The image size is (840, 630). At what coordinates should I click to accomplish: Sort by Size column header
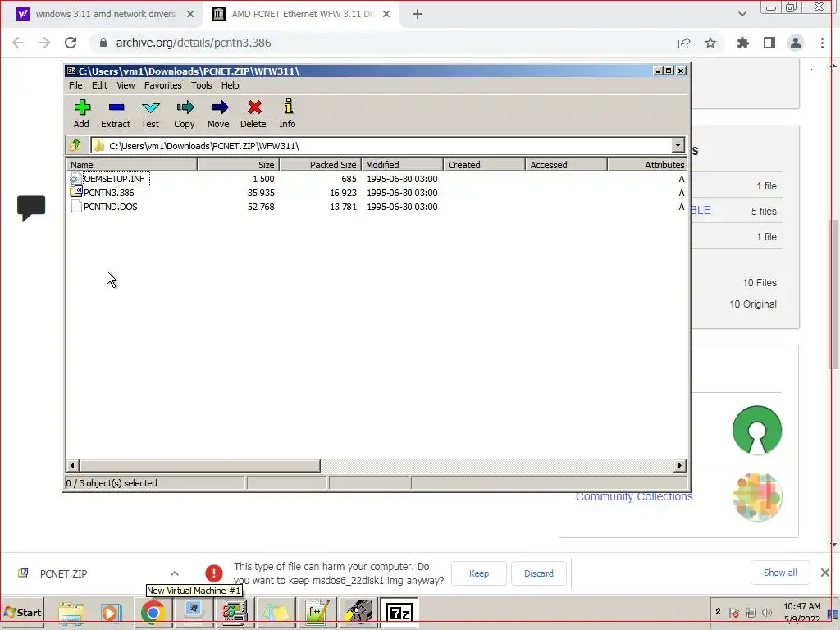[x=239, y=164]
